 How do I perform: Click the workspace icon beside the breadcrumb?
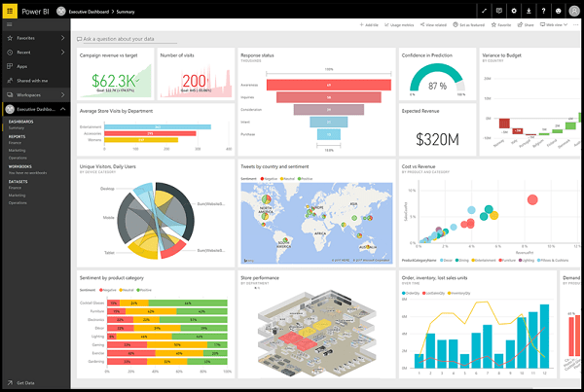[61, 11]
